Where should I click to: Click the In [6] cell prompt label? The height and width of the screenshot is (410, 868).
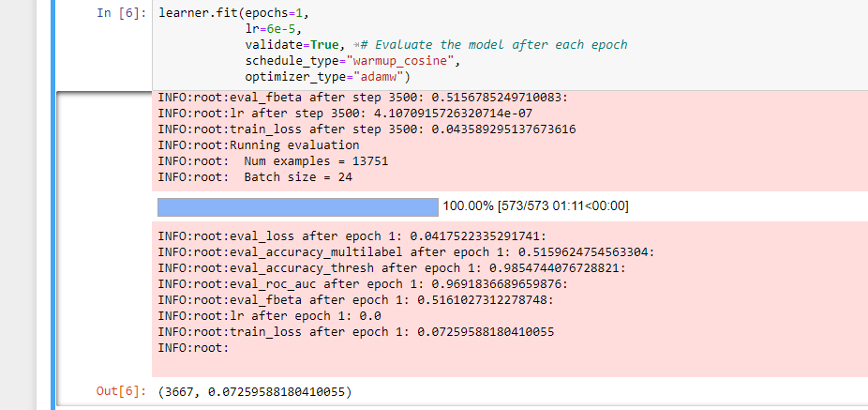(122, 13)
